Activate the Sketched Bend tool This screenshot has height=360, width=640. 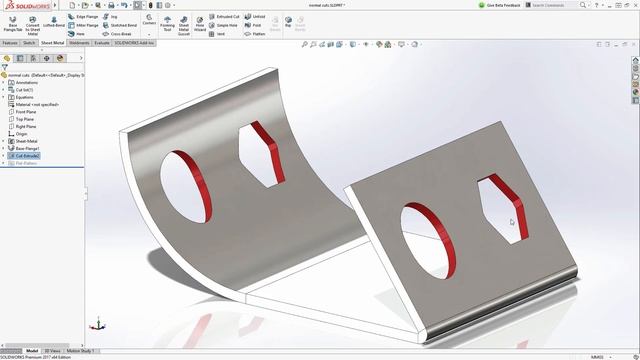[x=120, y=25]
